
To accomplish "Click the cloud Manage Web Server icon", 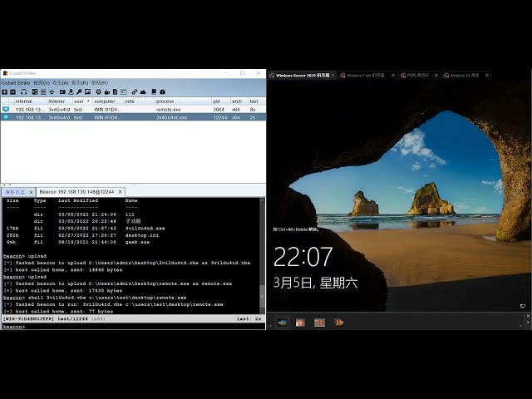I will pyautogui.click(x=143, y=92).
